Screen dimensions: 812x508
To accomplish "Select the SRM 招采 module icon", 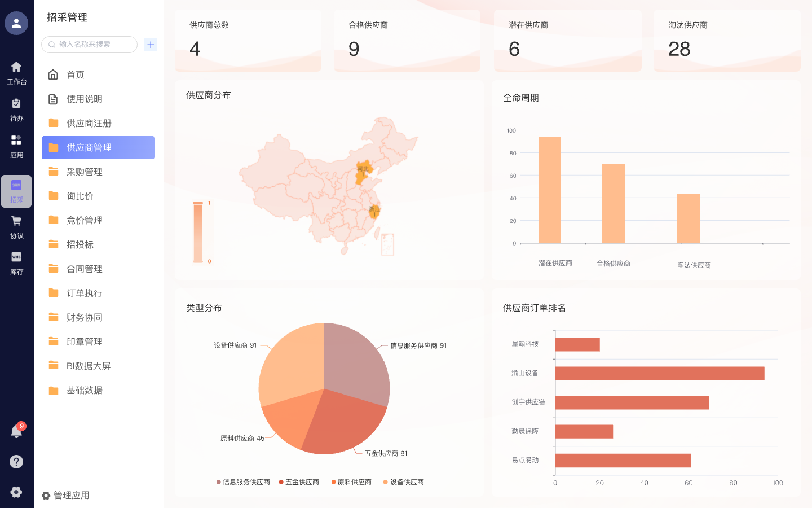I will (16, 191).
